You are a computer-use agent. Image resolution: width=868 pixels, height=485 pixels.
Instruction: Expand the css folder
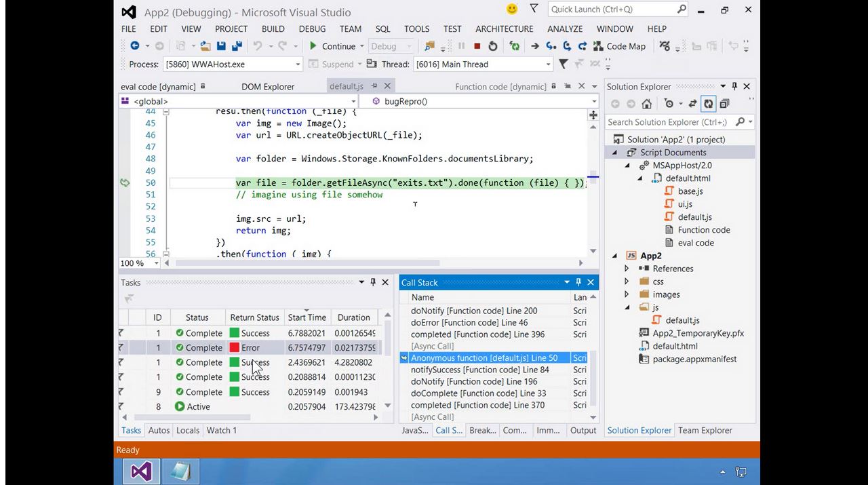coord(627,282)
